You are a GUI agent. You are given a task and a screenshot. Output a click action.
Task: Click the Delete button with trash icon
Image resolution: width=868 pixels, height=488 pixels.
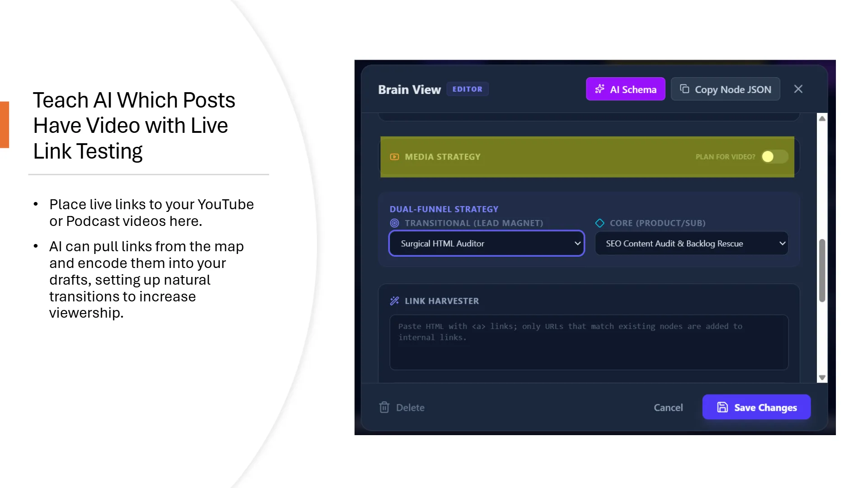[402, 408]
